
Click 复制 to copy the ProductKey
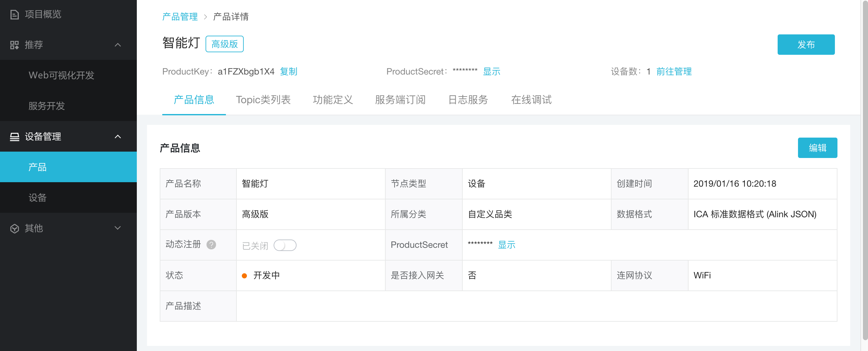coord(289,71)
